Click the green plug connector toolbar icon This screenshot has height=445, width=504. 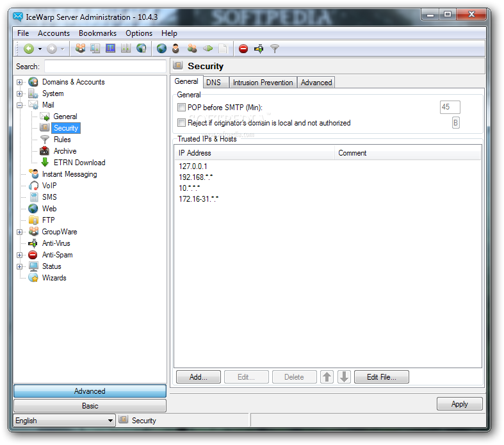click(208, 49)
